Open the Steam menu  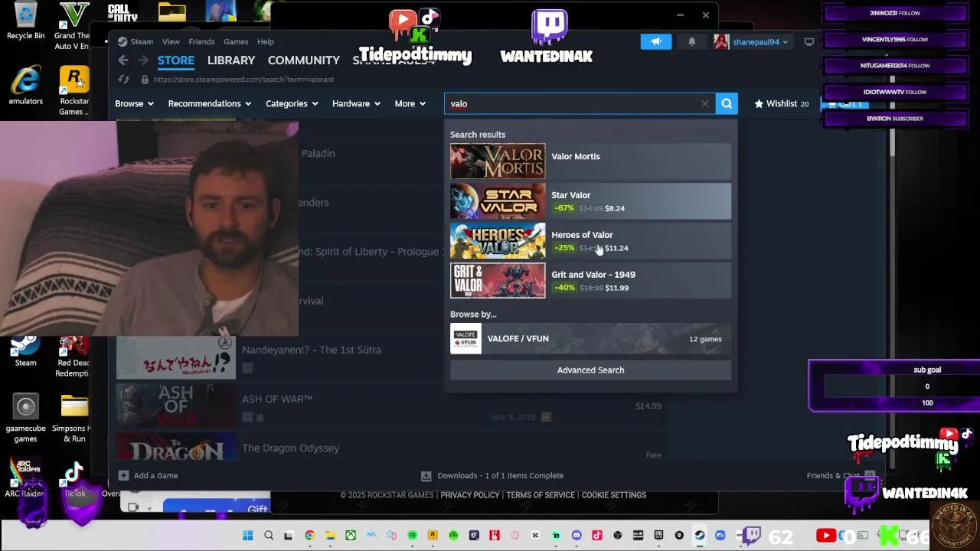[x=136, y=42]
